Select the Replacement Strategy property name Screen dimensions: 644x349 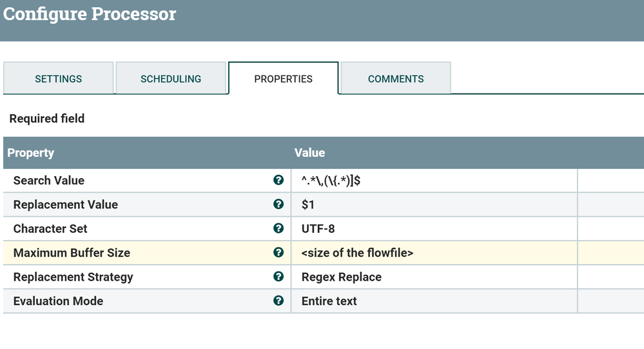point(73,277)
